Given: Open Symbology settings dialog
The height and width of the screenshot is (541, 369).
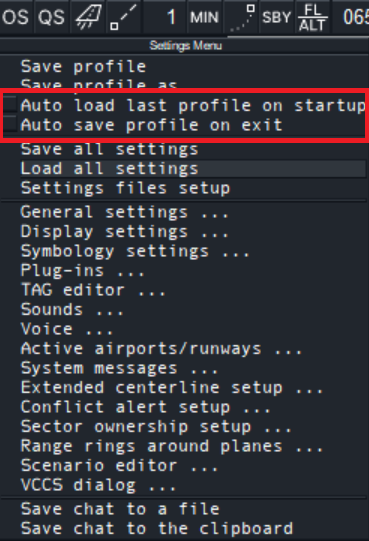Looking at the screenshot, I should (135, 251).
